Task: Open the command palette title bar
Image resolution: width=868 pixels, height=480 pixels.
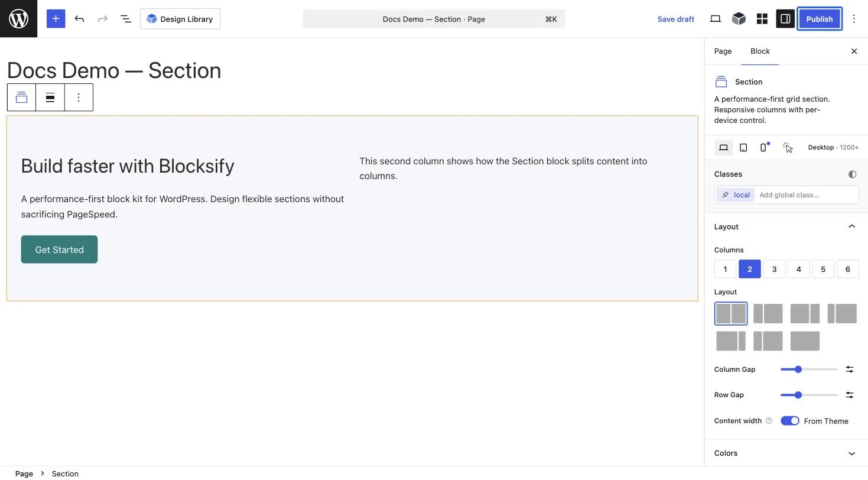Action: click(434, 19)
